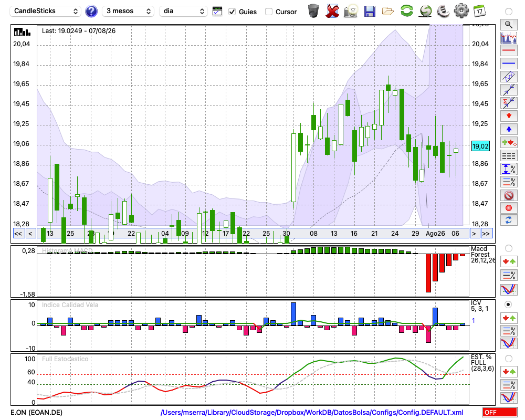525x420 pixels.
Task: Click the << button to jump back
Action: 18,234
